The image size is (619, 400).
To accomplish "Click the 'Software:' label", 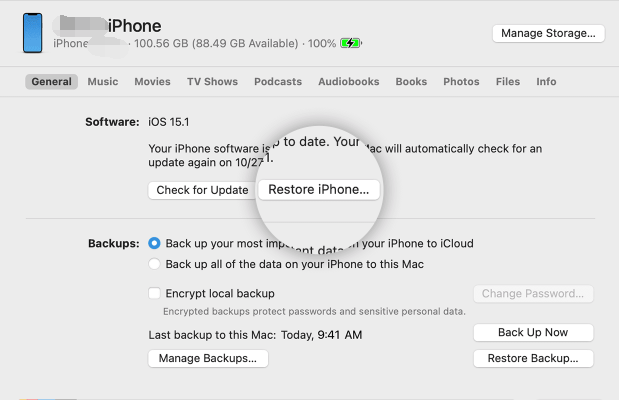I will click(x=112, y=122).
